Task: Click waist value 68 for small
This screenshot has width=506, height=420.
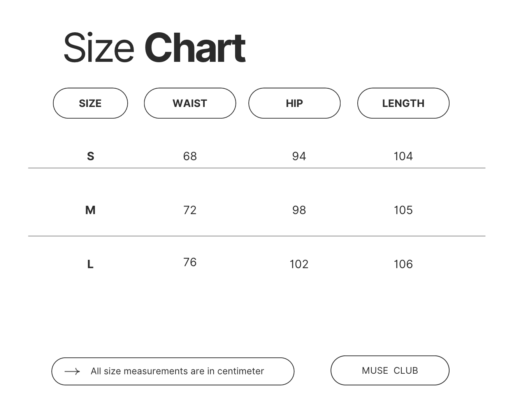Action: (190, 156)
